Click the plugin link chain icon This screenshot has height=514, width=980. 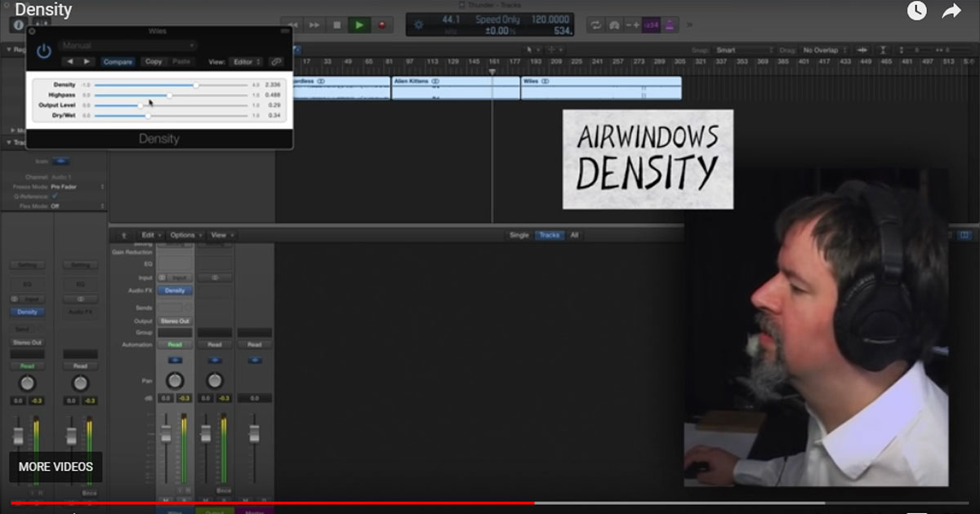tap(277, 61)
